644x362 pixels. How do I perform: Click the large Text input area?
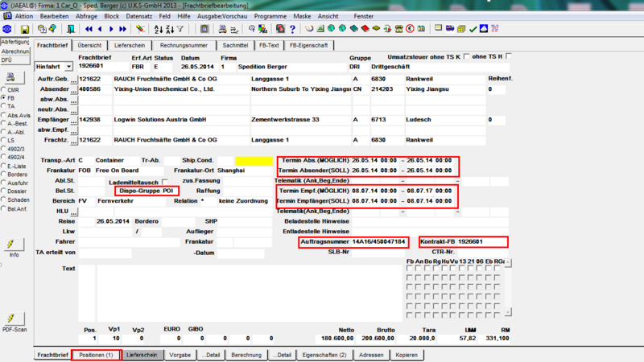[250, 293]
